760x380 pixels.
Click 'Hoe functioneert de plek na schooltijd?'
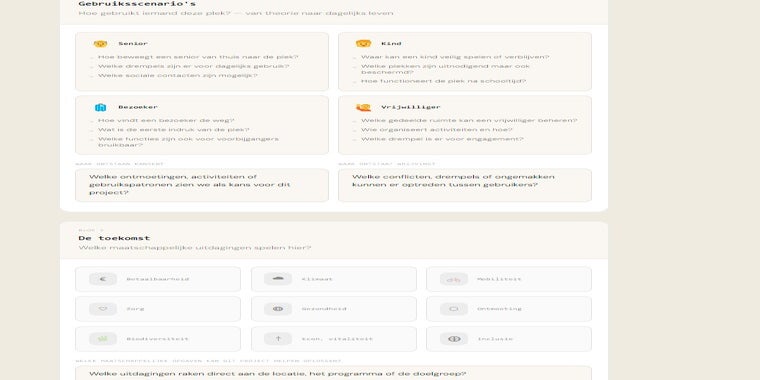(443, 81)
